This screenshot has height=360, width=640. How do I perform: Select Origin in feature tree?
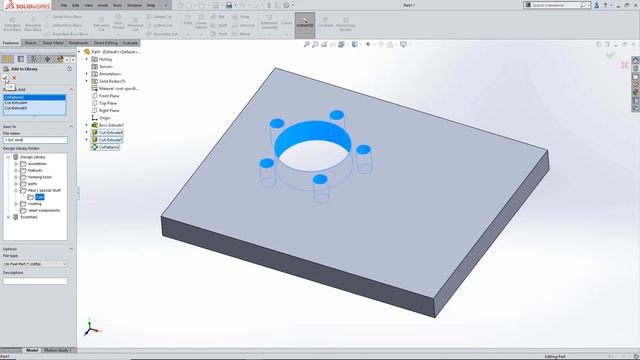click(x=104, y=118)
